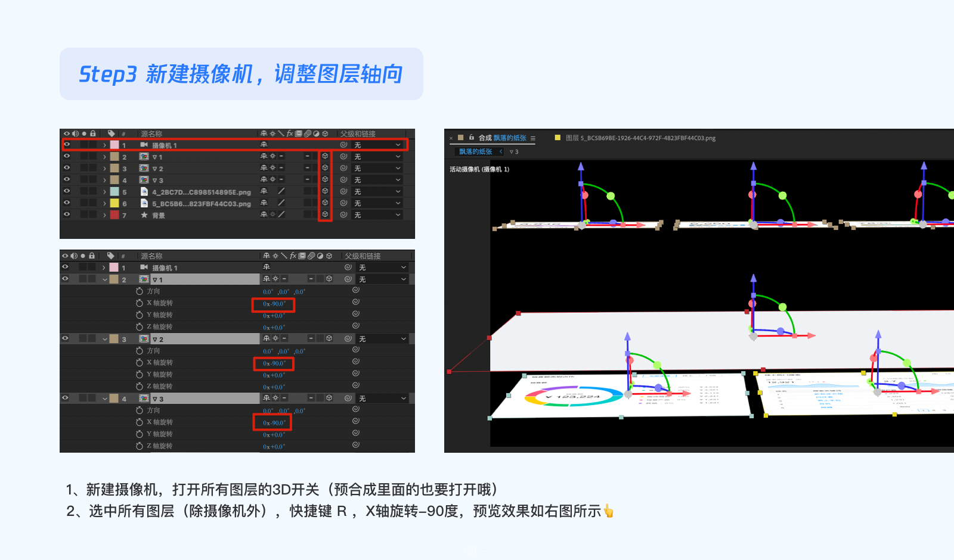Select the 飘落的纸张 breadcrumb in the composition navigator
954x560 pixels.
click(x=476, y=151)
